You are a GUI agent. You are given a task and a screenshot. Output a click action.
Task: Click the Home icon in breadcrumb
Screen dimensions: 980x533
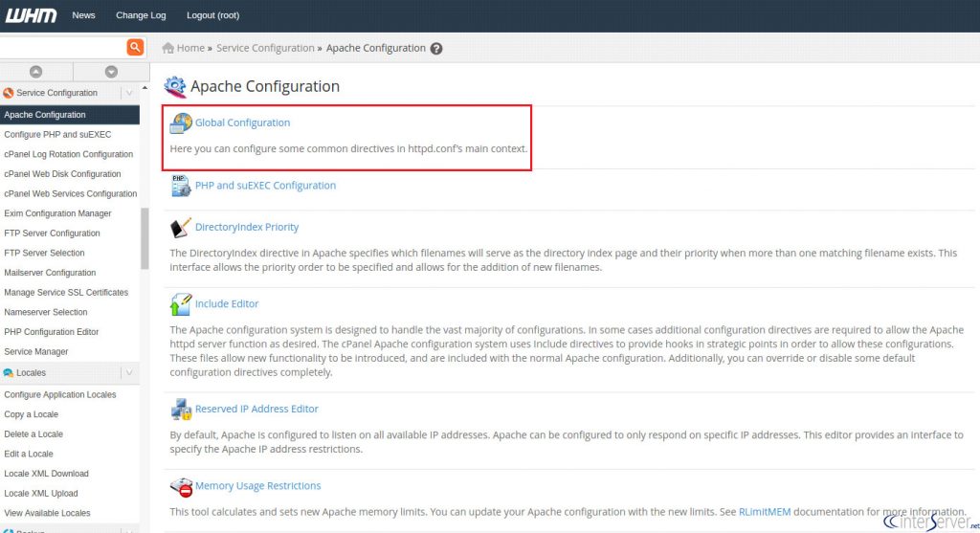point(167,48)
